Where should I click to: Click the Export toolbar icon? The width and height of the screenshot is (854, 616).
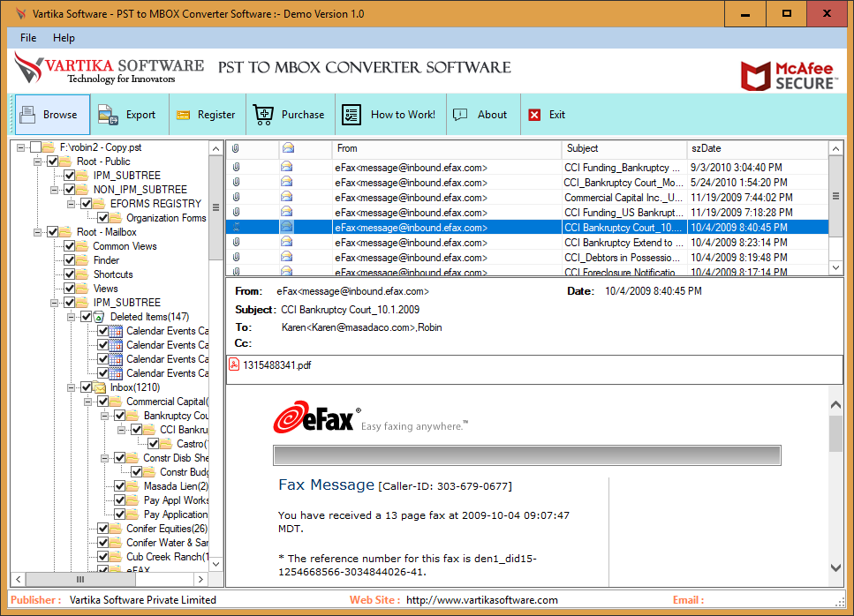tap(108, 115)
